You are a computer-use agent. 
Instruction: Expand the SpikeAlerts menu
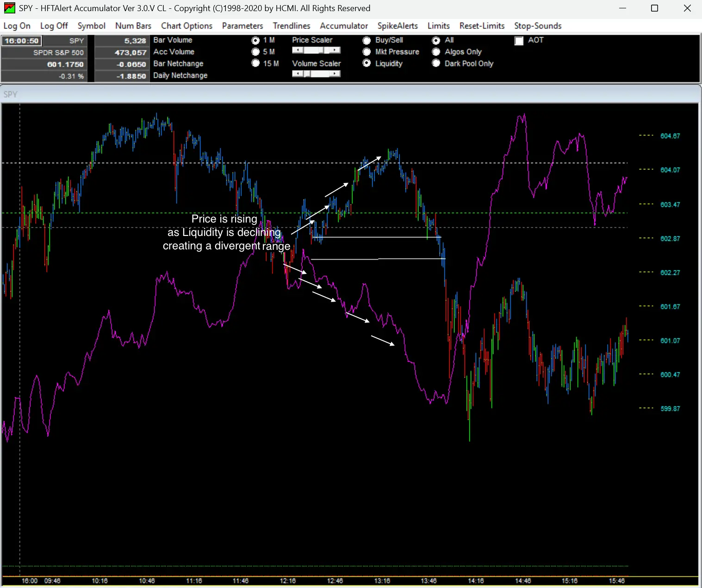click(398, 26)
